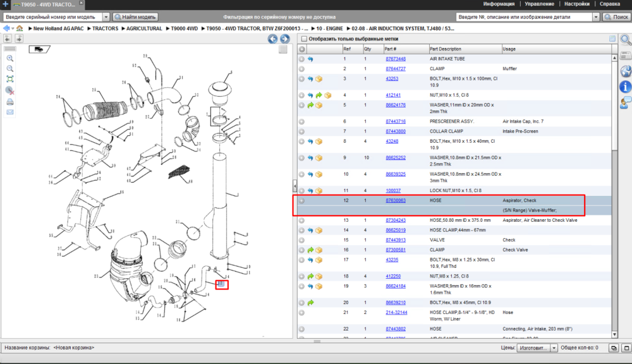Open part number link 87673448
632x364 pixels.
tap(396, 59)
